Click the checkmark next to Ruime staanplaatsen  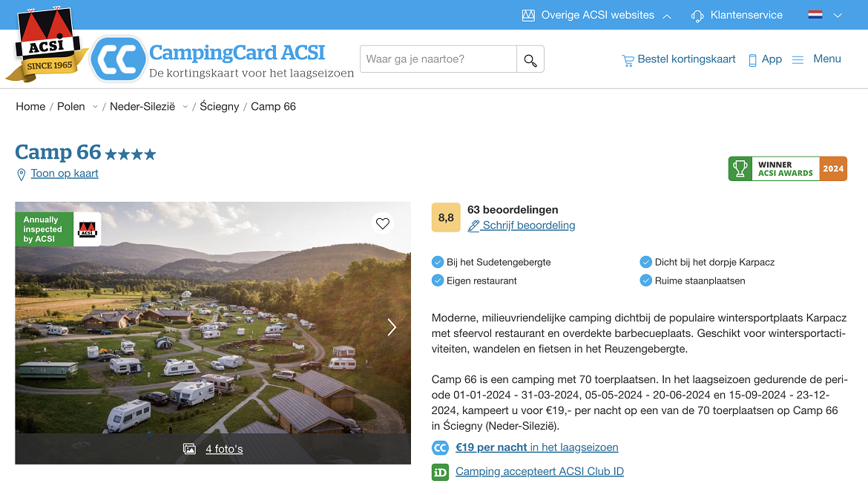click(646, 281)
